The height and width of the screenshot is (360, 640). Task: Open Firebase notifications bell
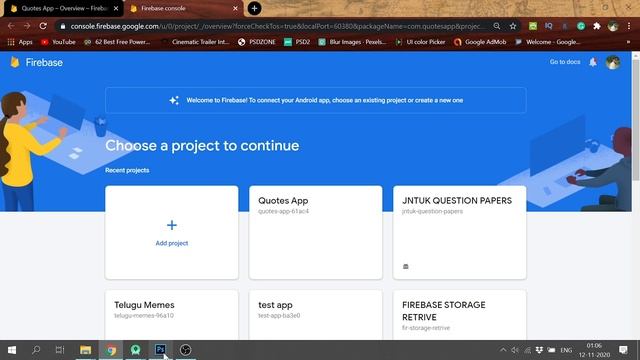[x=593, y=62]
